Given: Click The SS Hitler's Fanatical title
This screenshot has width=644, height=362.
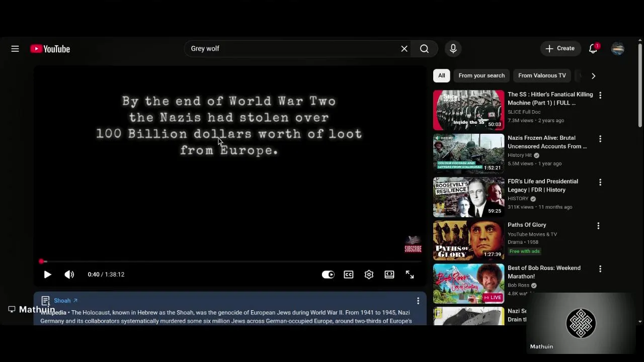Looking at the screenshot, I should pyautogui.click(x=550, y=99).
